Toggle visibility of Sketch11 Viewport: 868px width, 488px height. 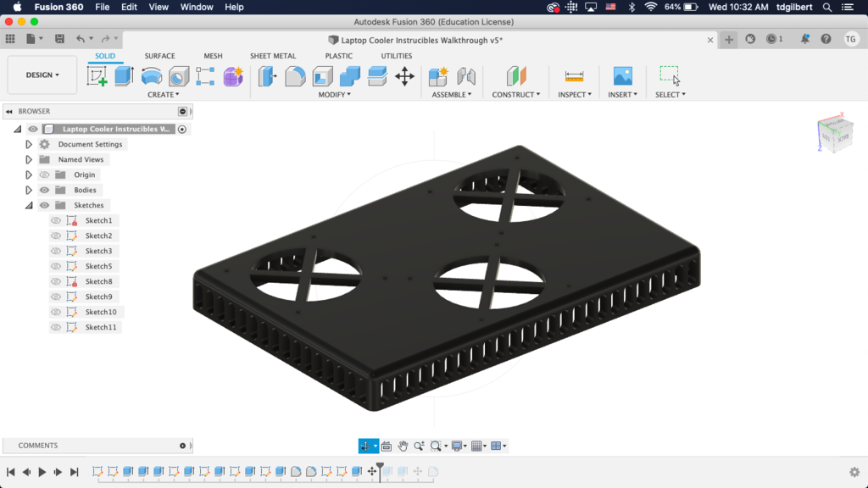click(x=55, y=327)
